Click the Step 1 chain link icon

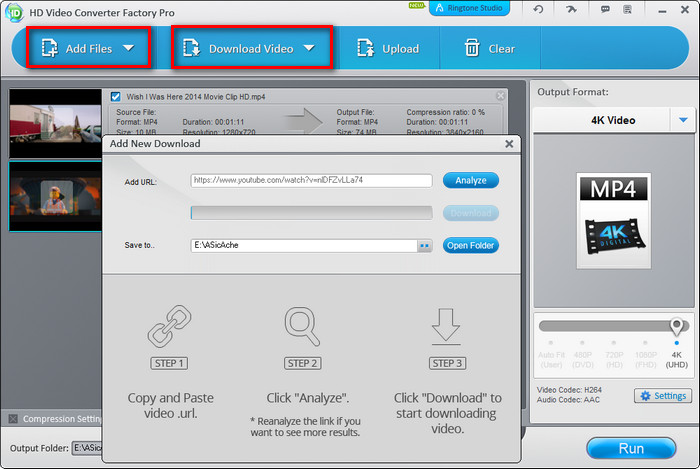coord(169,326)
